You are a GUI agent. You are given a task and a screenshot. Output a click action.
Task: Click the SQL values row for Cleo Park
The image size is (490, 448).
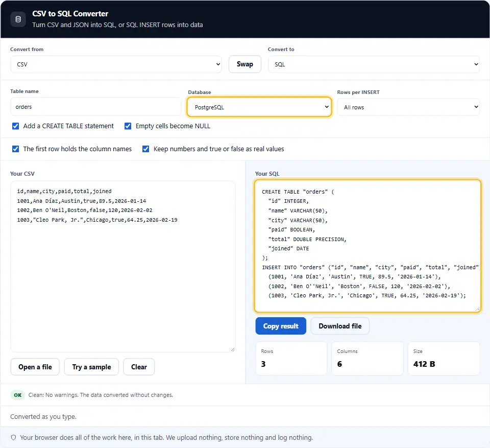pyautogui.click(x=367, y=296)
